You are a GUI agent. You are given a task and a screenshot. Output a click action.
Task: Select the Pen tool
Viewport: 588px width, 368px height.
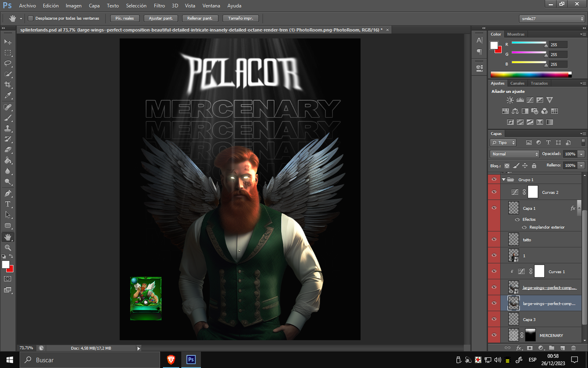[x=8, y=193]
